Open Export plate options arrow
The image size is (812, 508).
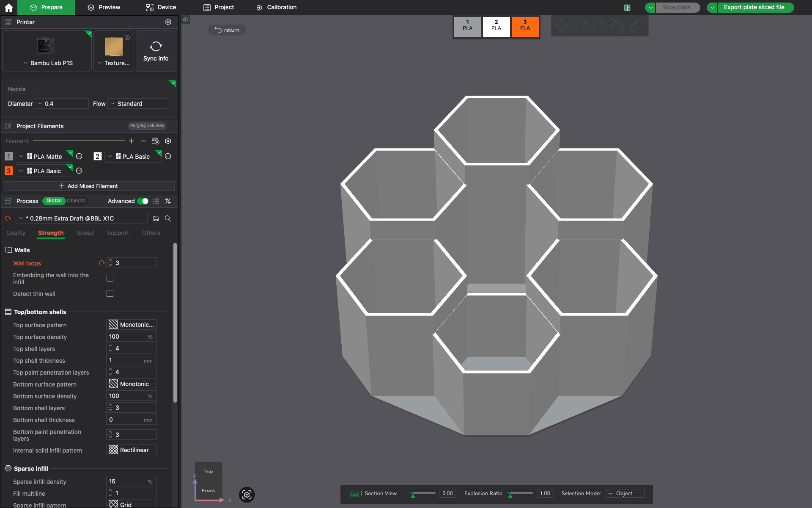[x=712, y=8]
